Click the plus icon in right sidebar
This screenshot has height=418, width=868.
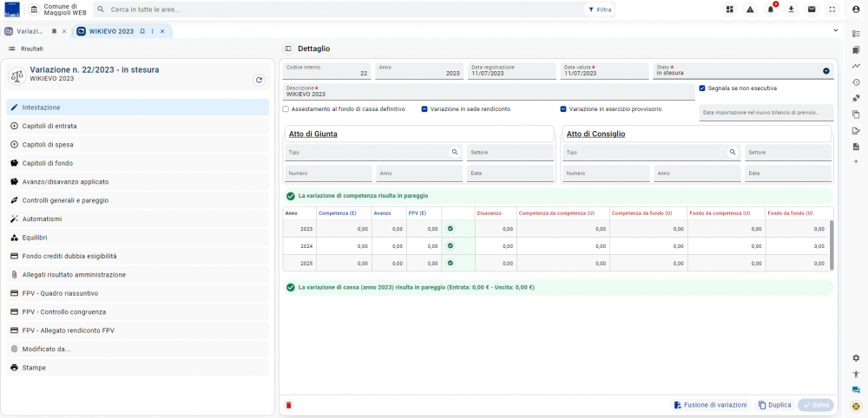click(856, 161)
